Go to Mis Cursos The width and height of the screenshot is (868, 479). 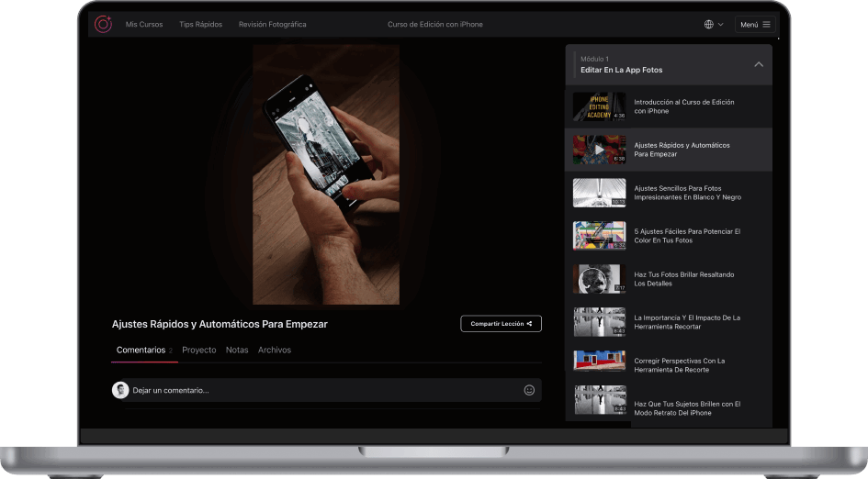[x=144, y=25]
